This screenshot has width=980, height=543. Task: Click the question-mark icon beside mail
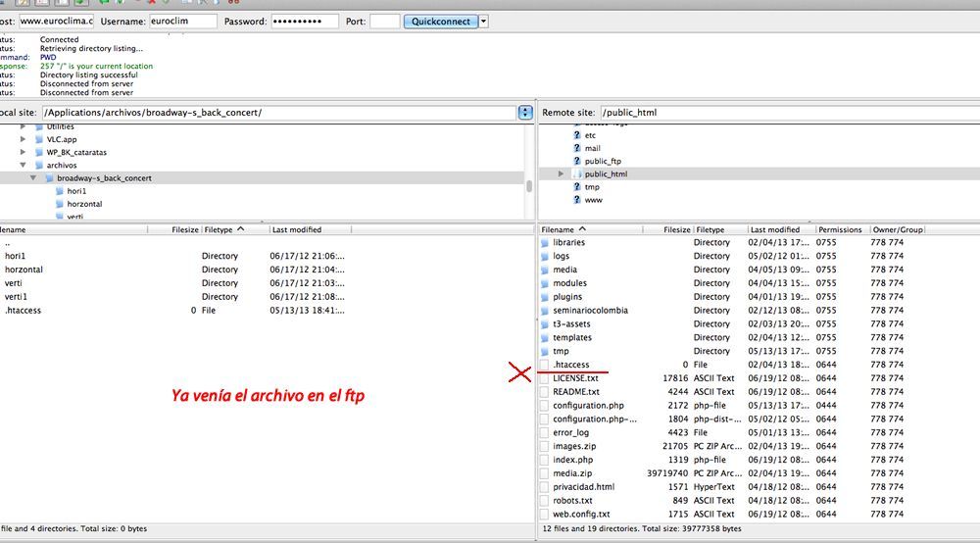[x=577, y=148]
